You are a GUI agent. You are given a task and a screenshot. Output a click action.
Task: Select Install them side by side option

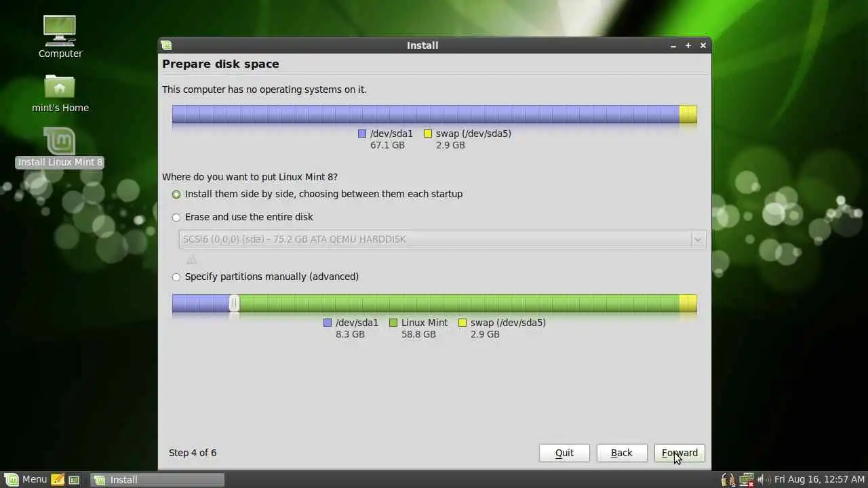coord(317,194)
